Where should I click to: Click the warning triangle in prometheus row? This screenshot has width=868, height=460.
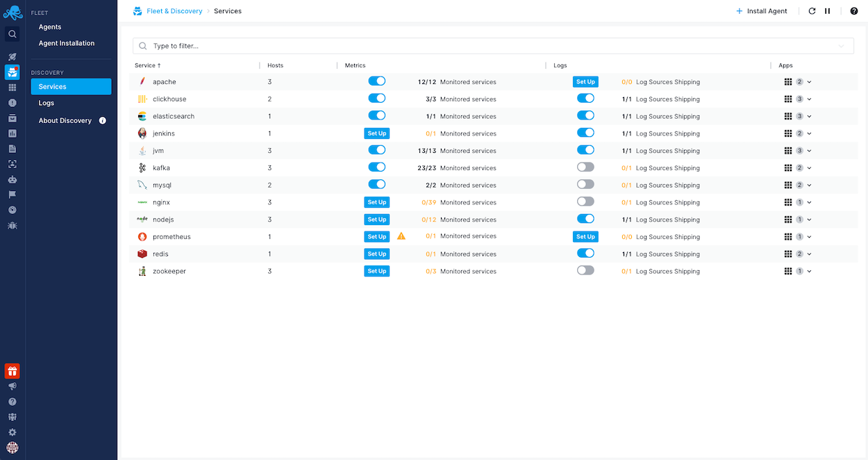tap(401, 236)
